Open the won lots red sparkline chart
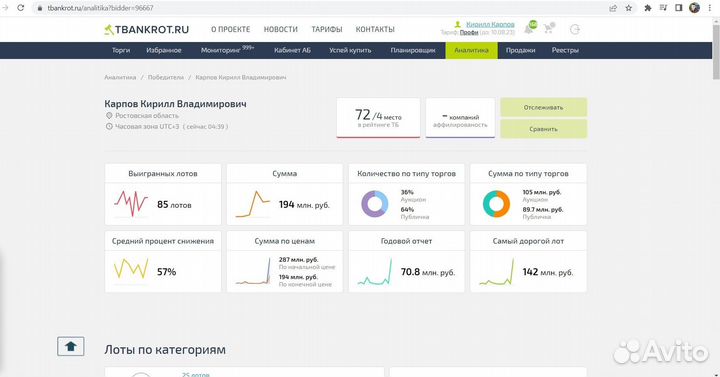Screen dimensions: 720x377 pyautogui.click(x=131, y=204)
